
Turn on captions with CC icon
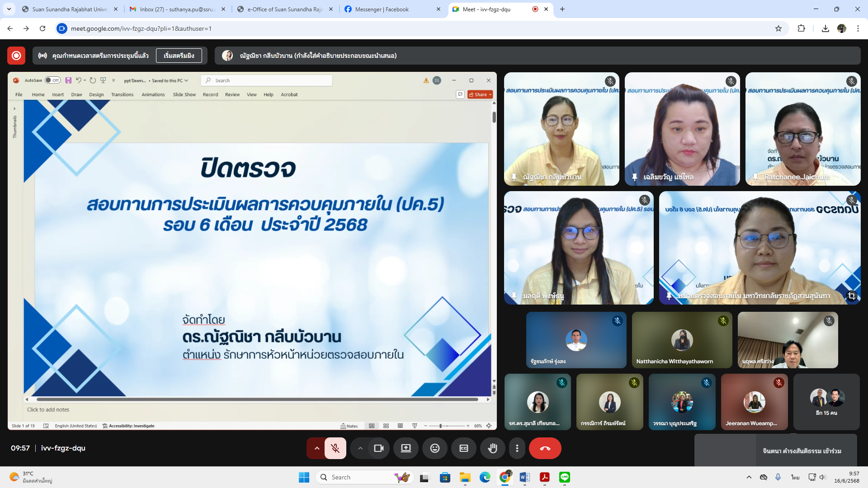point(463,448)
